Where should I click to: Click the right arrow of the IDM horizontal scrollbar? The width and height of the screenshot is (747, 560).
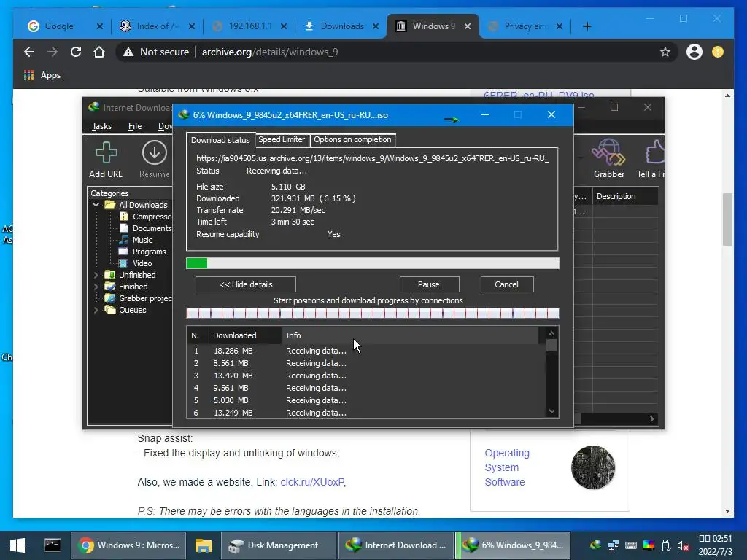coord(651,419)
